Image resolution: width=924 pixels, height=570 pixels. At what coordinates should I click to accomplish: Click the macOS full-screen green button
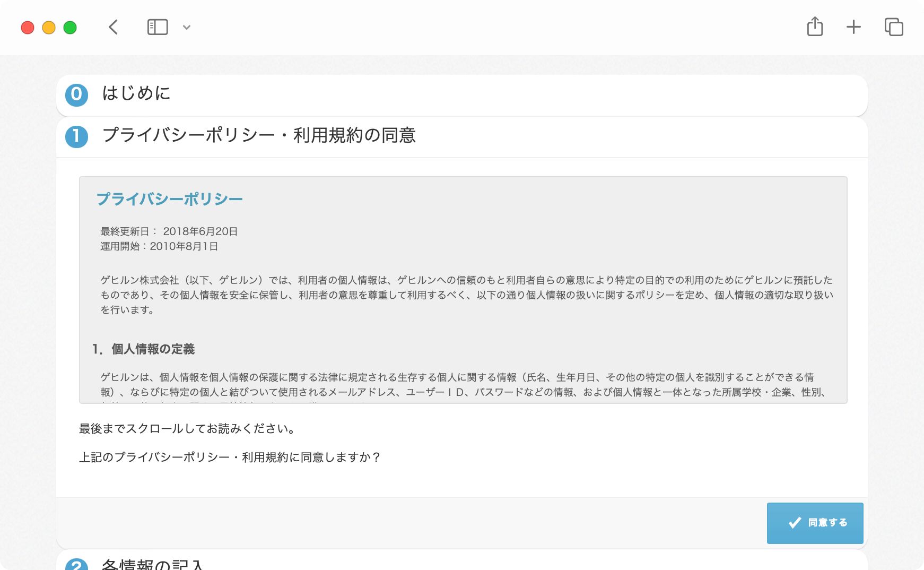click(69, 27)
